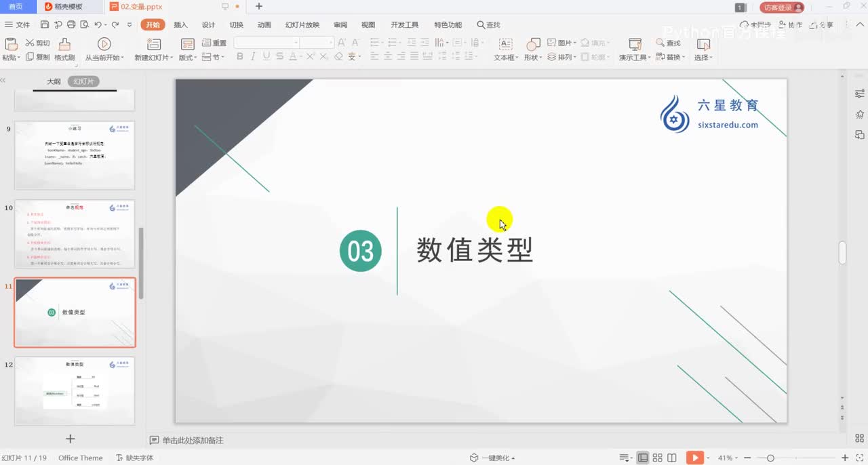Click the Redo arrow icon
Image resolution: width=868 pixels, height=465 pixels.
115,24
